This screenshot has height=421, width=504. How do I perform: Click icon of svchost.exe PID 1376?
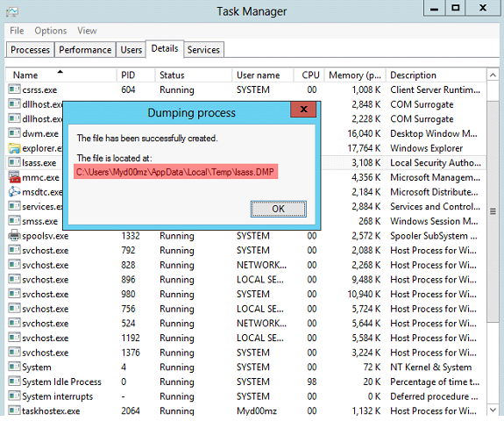(x=15, y=352)
